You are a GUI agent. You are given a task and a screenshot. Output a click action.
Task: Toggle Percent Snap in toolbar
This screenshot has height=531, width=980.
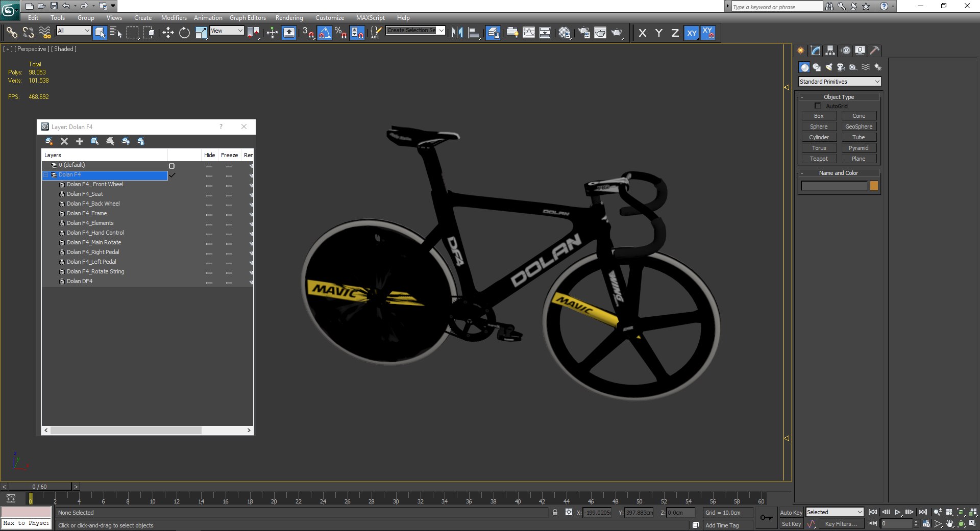click(x=341, y=33)
